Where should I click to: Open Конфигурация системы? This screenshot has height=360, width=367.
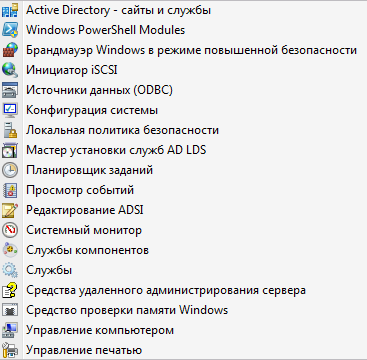(x=92, y=110)
